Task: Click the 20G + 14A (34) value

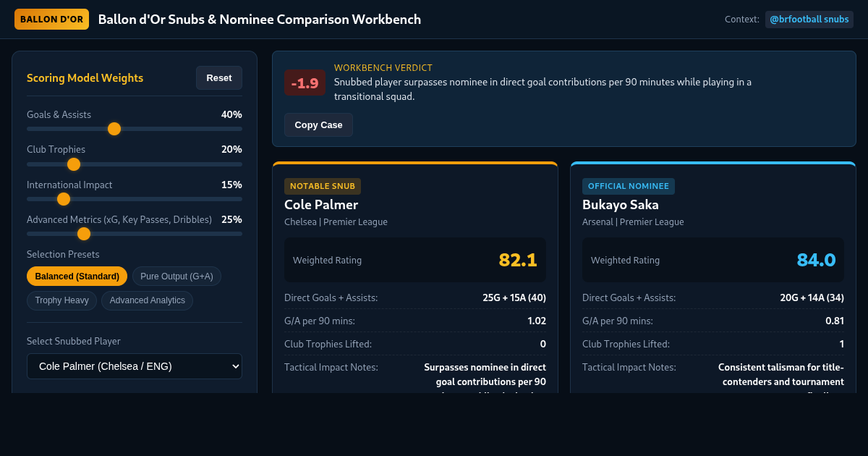Action: [x=812, y=297]
